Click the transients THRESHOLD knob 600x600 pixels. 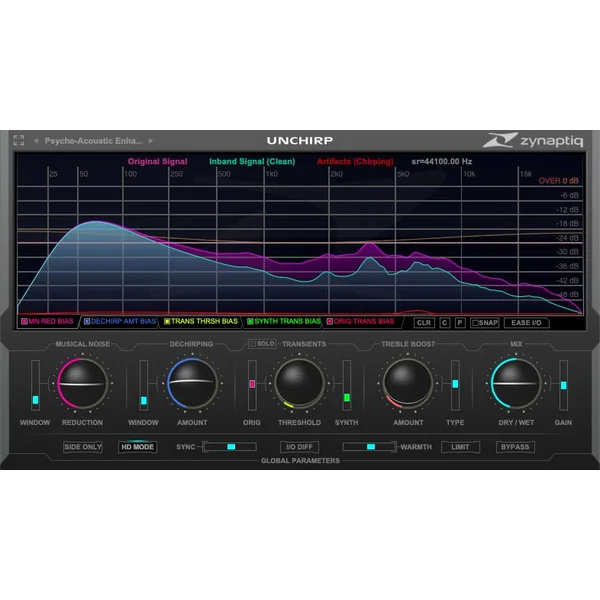click(299, 383)
